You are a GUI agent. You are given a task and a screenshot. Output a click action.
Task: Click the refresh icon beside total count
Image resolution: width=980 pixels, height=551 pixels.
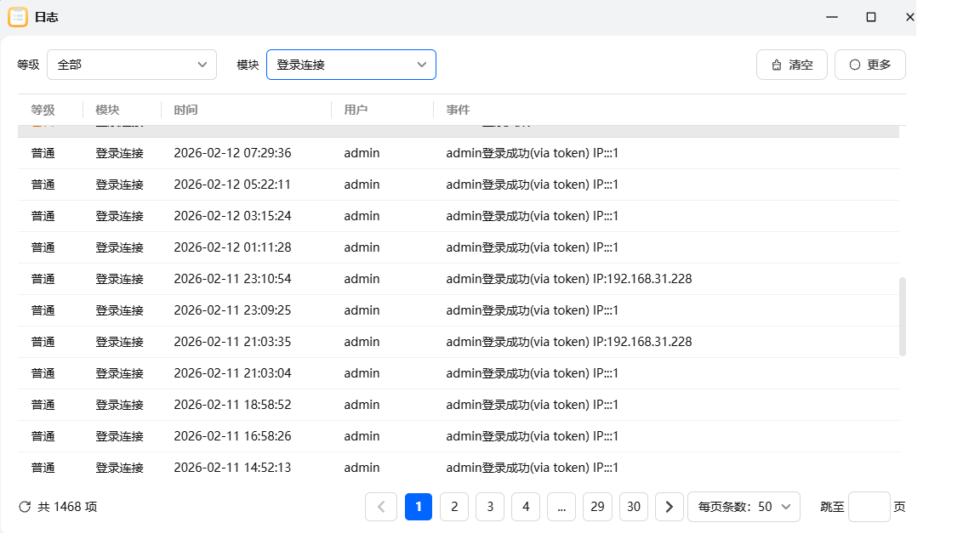pos(25,507)
